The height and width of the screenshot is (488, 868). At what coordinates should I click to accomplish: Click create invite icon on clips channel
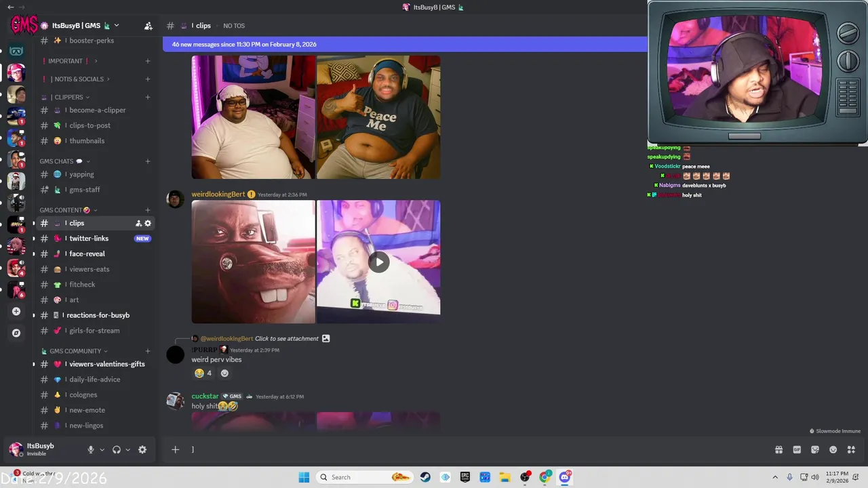pyautogui.click(x=138, y=223)
